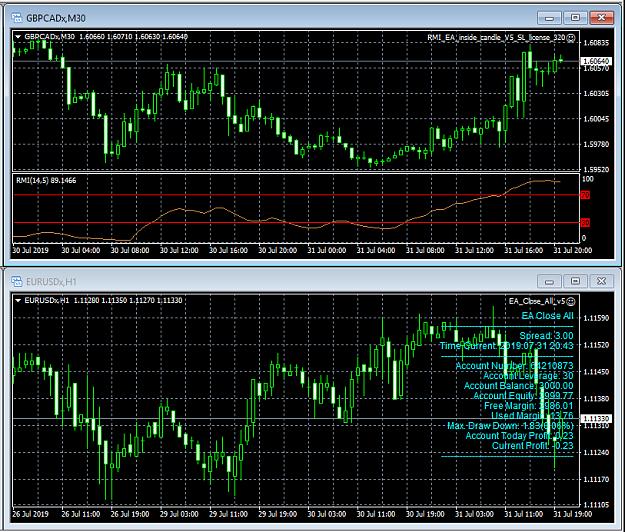Click the 31 Jul 00:00 time label
The image size is (625, 532).
point(326,250)
